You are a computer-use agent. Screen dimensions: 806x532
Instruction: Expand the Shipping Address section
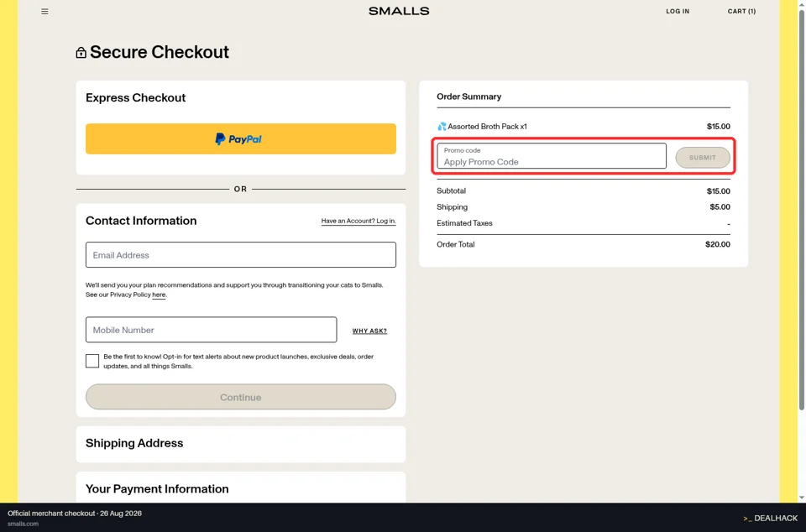tap(241, 444)
